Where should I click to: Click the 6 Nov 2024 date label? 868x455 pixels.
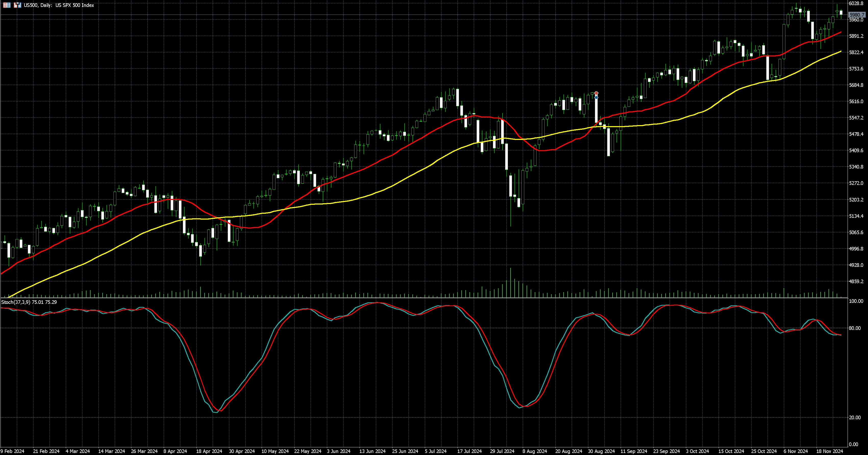coord(796,451)
